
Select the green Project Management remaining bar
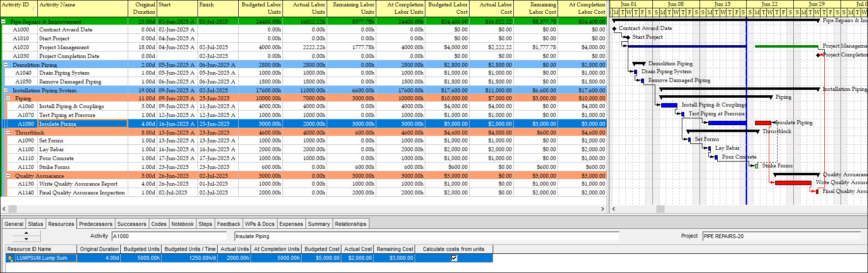786,46
